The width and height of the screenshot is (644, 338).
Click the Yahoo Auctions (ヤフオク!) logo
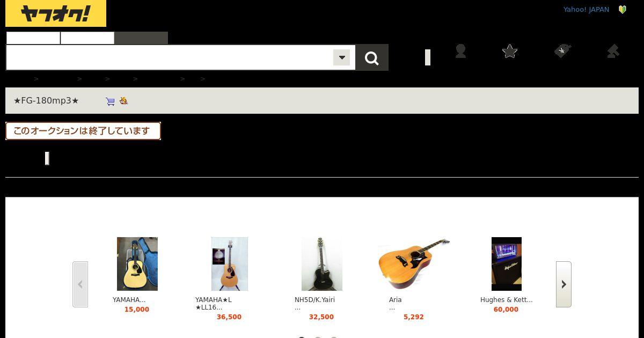point(56,13)
